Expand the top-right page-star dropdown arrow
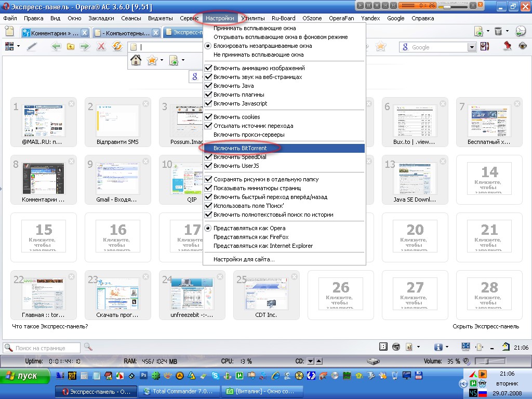This screenshot has width=532, height=399. click(488, 31)
